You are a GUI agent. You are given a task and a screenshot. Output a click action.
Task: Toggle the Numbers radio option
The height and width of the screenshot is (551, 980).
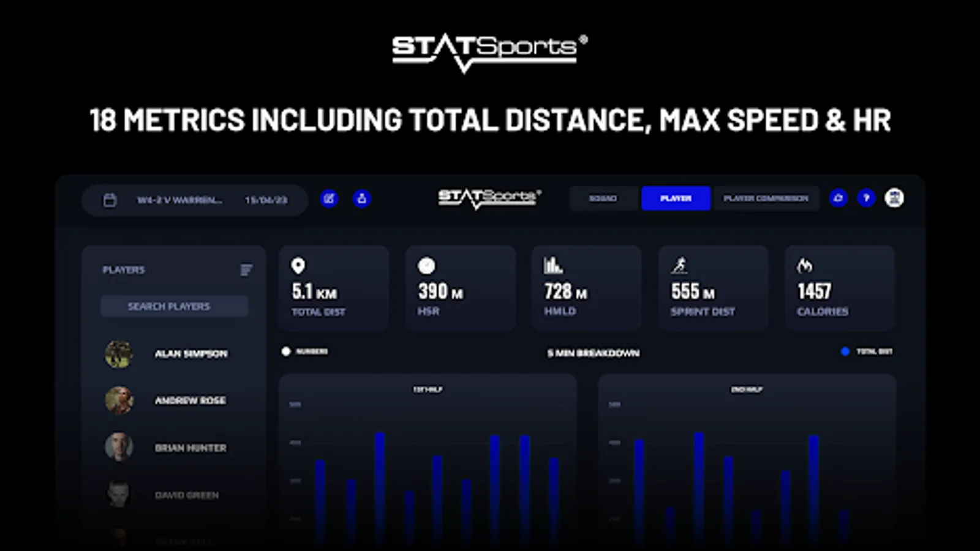click(x=286, y=351)
